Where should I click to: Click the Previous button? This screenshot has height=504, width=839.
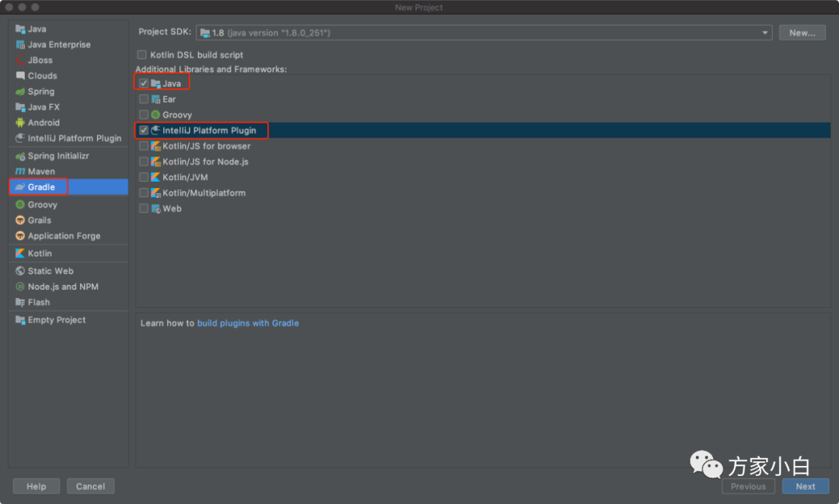[x=748, y=486]
